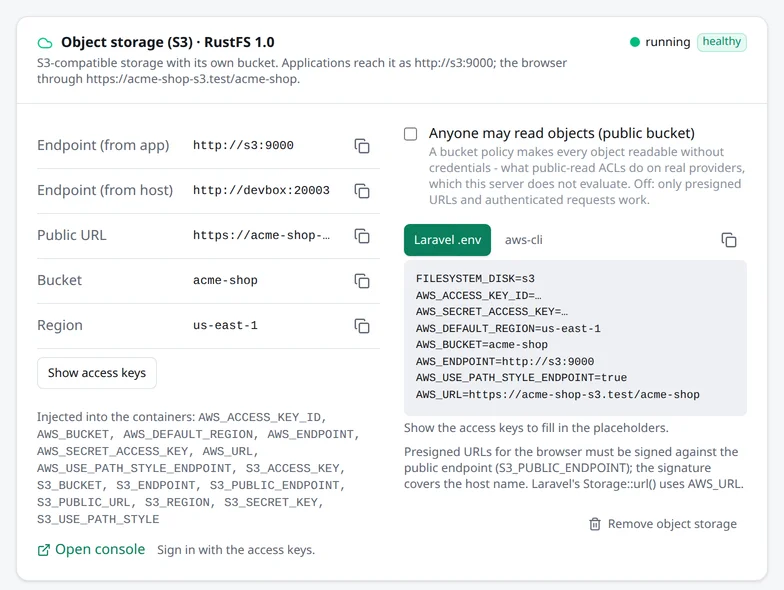
Task: Click the http://s3:9000 endpoint value
Action: (x=244, y=146)
